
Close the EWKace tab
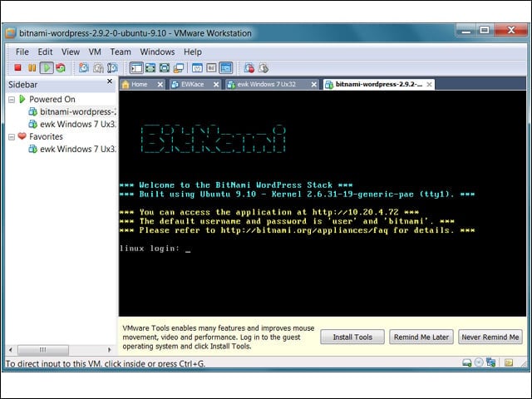click(216, 85)
